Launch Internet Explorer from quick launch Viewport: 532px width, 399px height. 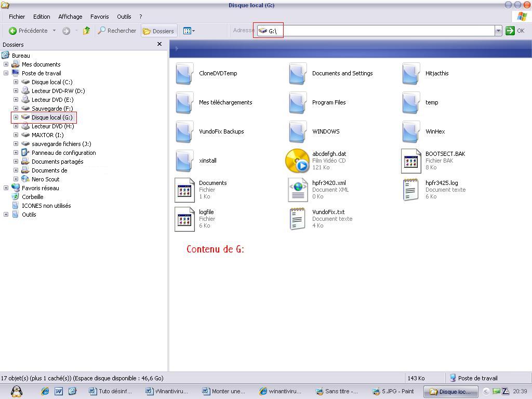click(45, 391)
